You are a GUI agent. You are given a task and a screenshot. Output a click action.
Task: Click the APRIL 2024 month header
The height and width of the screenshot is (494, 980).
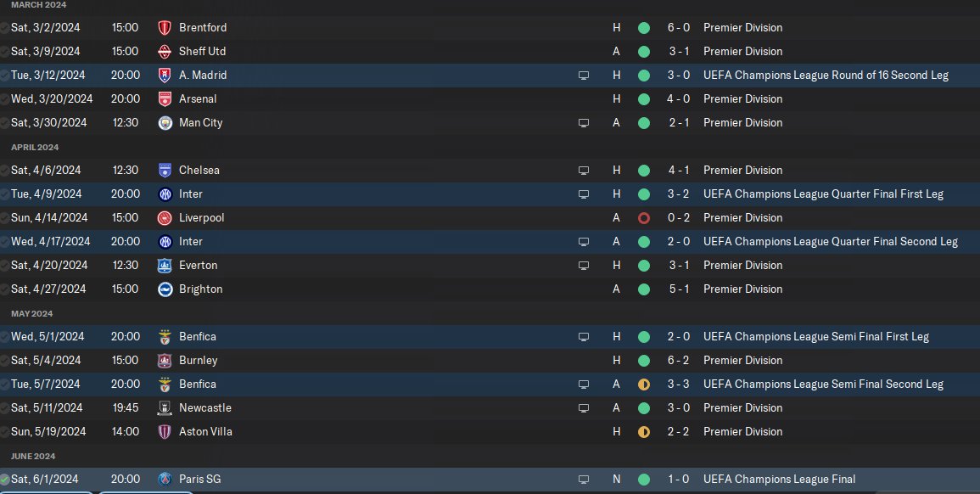point(35,148)
